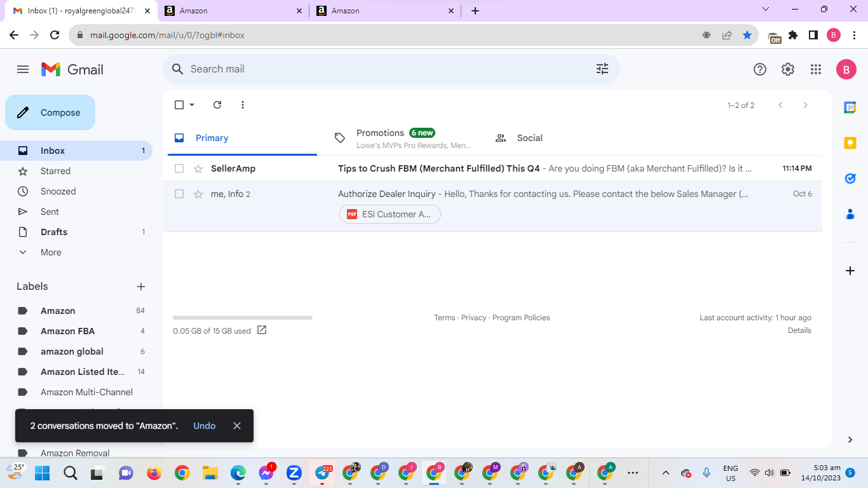Share this page from address bar

click(727, 36)
